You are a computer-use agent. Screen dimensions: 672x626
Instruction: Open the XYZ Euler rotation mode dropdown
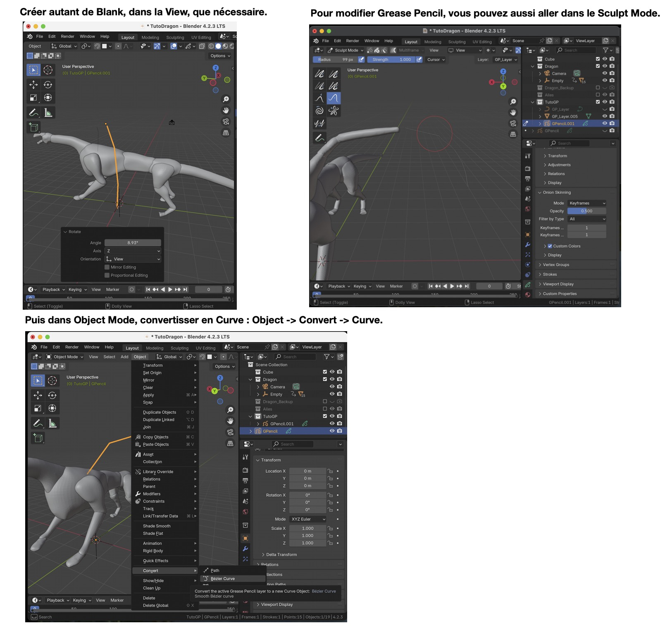click(308, 519)
